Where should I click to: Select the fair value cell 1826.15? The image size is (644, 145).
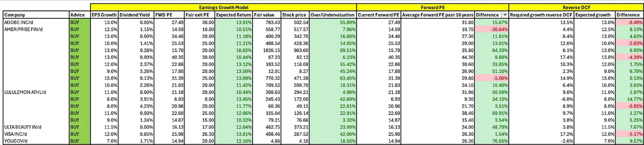pyautogui.click(x=267, y=50)
